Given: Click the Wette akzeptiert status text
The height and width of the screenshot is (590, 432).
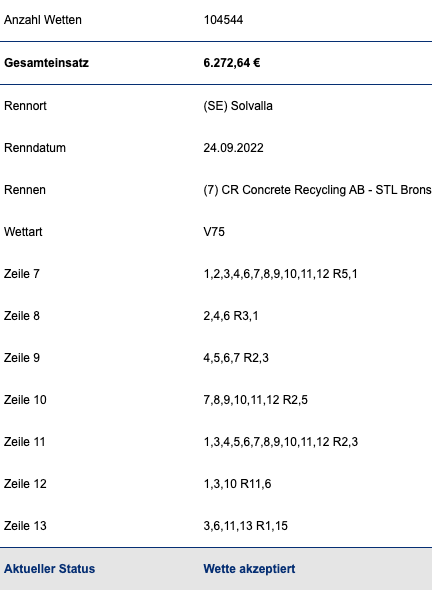Looking at the screenshot, I should tap(249, 569).
